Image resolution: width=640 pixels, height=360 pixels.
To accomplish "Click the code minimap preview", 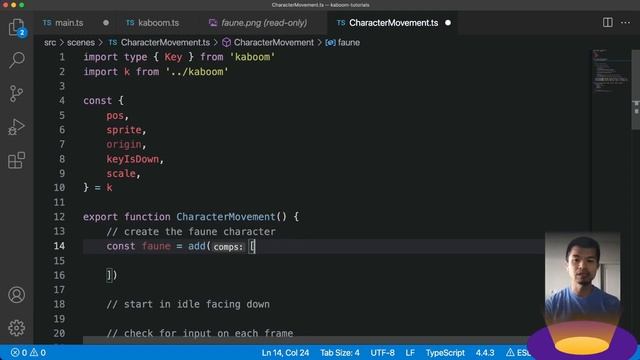I will click(x=611, y=71).
